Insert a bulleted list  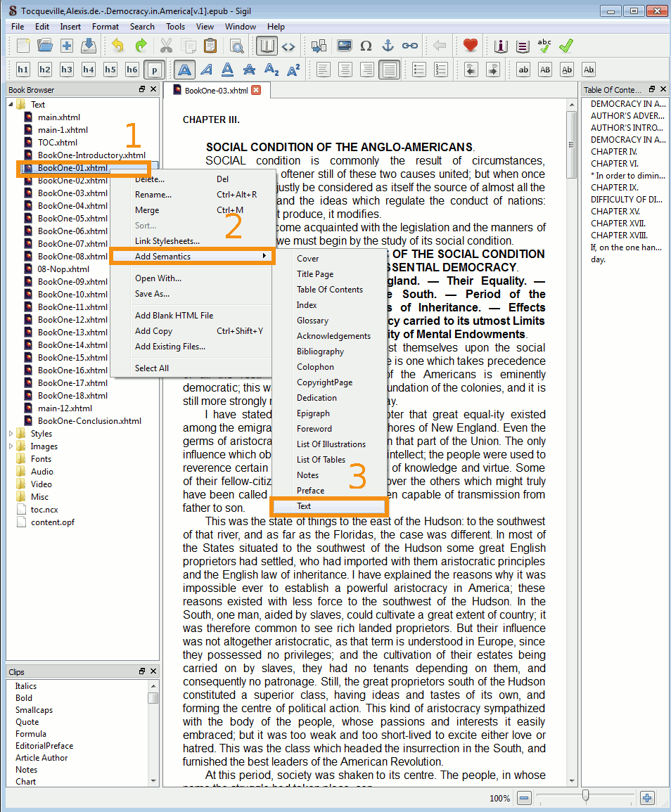(x=419, y=70)
